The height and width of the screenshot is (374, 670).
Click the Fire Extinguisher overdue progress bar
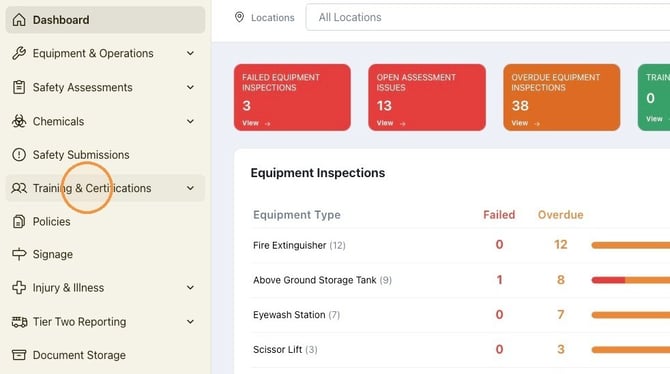coord(630,245)
